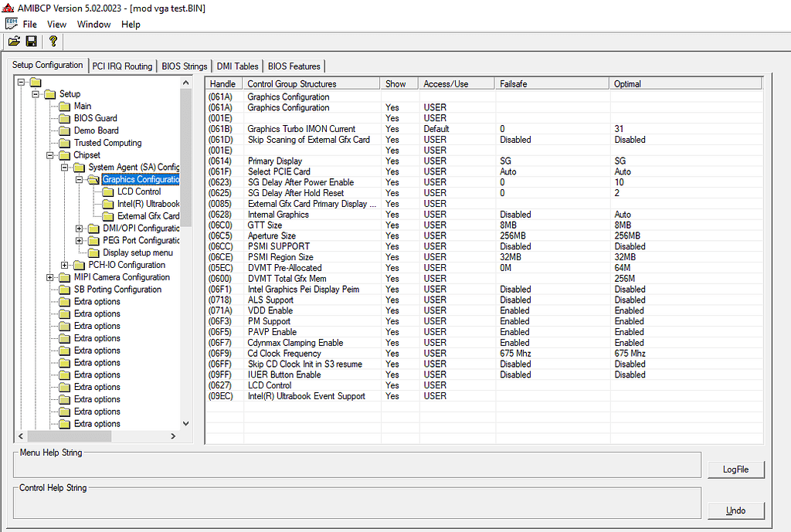Switch to the BIOS Features tab
This screenshot has width=791, height=532.
(294, 66)
